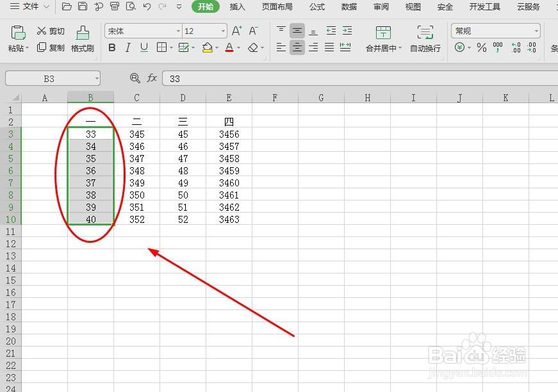This screenshot has width=558, height=392.
Task: Apply cell borders icon
Action: (161, 47)
